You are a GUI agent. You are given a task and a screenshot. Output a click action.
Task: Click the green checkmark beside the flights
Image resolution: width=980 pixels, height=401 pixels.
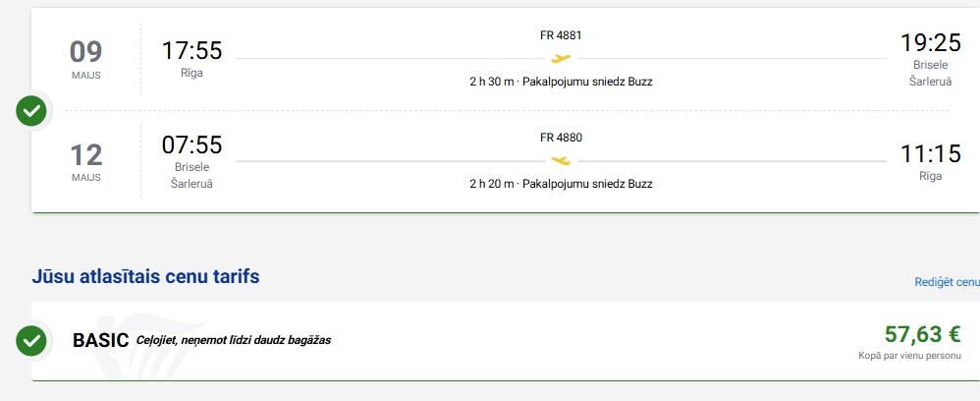(31, 110)
